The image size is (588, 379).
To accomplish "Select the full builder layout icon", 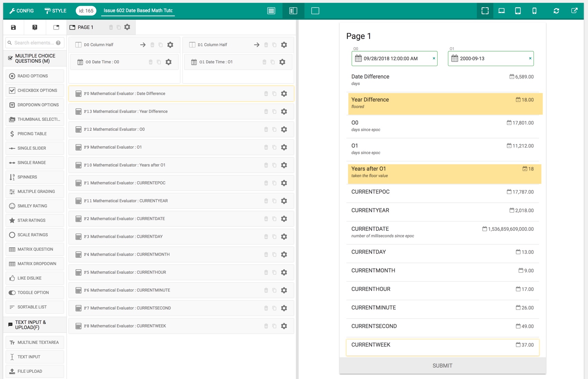I will coord(271,11).
